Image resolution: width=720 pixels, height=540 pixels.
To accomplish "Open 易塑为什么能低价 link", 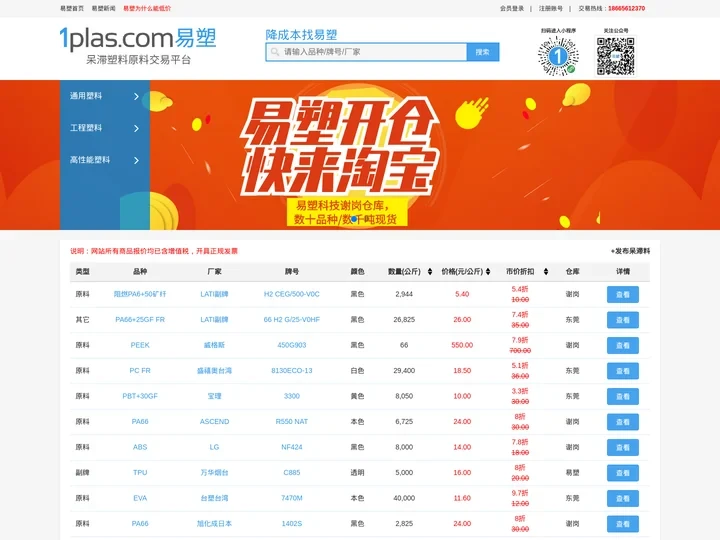I will point(147,8).
